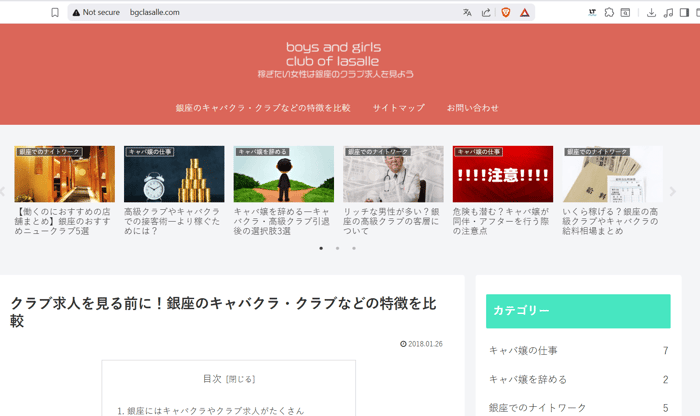Select the second carousel pagination dot

click(337, 247)
